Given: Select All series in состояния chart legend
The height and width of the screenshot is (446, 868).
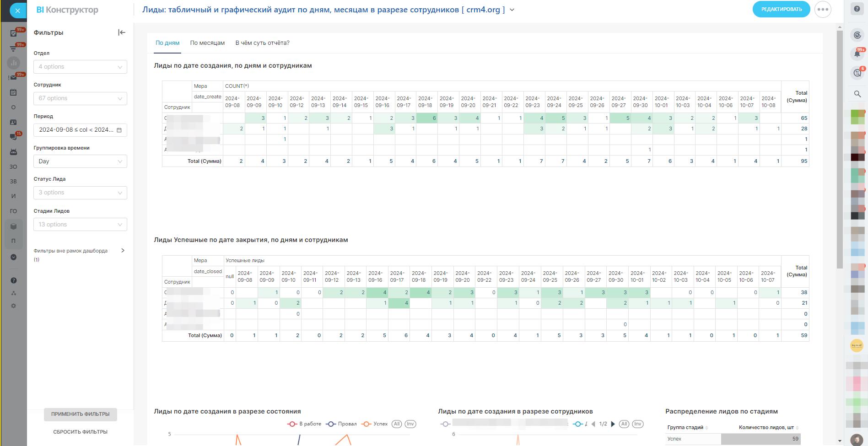Looking at the screenshot, I should coord(397,424).
